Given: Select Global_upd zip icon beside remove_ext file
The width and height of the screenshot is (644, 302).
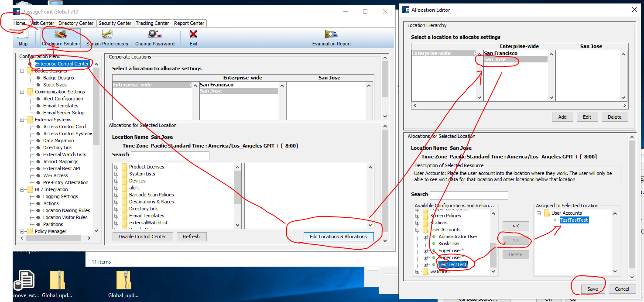Looking at the screenshot, I should coord(57,285).
